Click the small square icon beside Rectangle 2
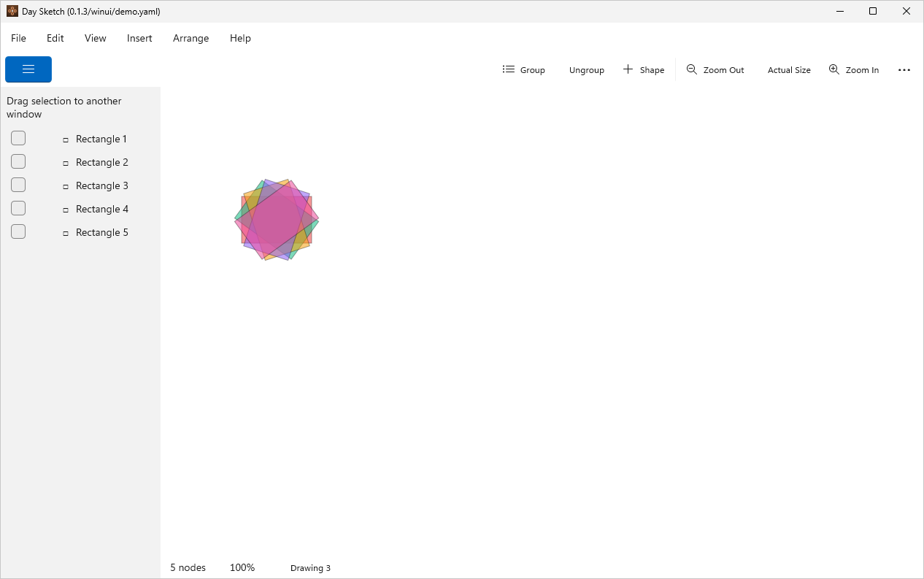 coord(66,163)
